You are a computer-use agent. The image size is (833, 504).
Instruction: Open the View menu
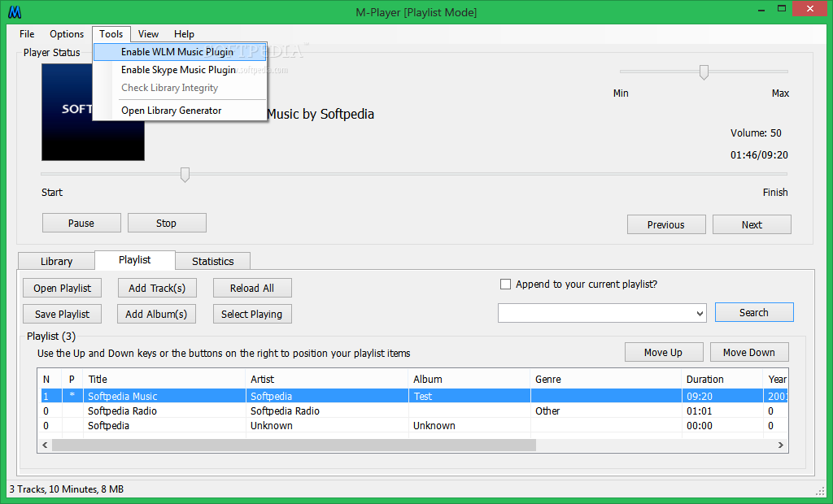148,34
